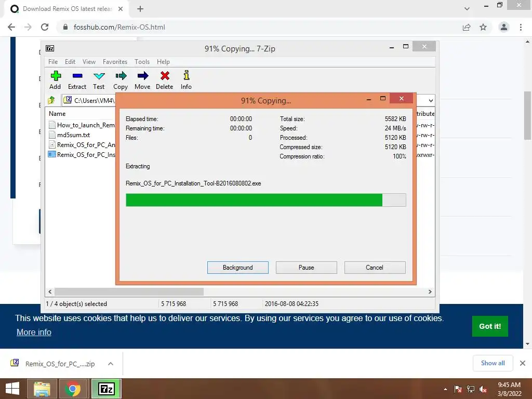Open downloaded Remix_OS_for_PC zip file
The height and width of the screenshot is (399, 532).
[54, 364]
